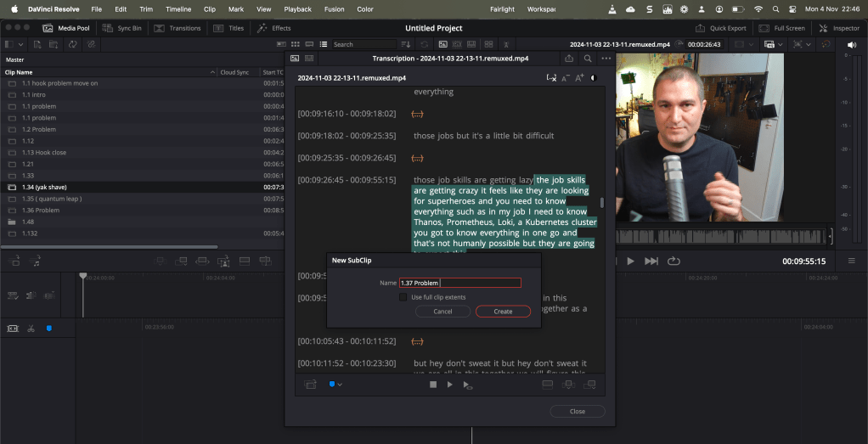Click the relink media icon
This screenshot has width=868, height=444.
(x=92, y=44)
